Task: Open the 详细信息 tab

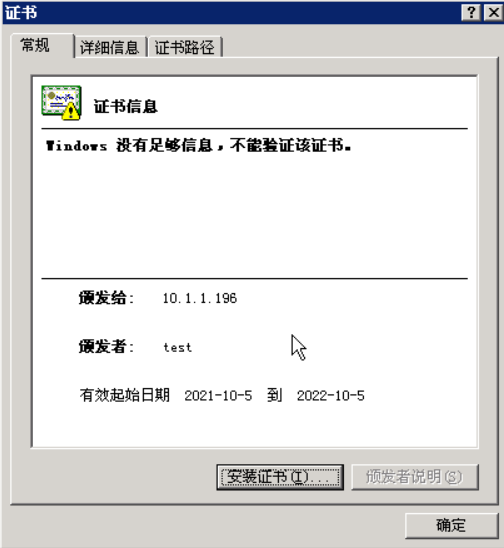Action: pyautogui.click(x=110, y=47)
